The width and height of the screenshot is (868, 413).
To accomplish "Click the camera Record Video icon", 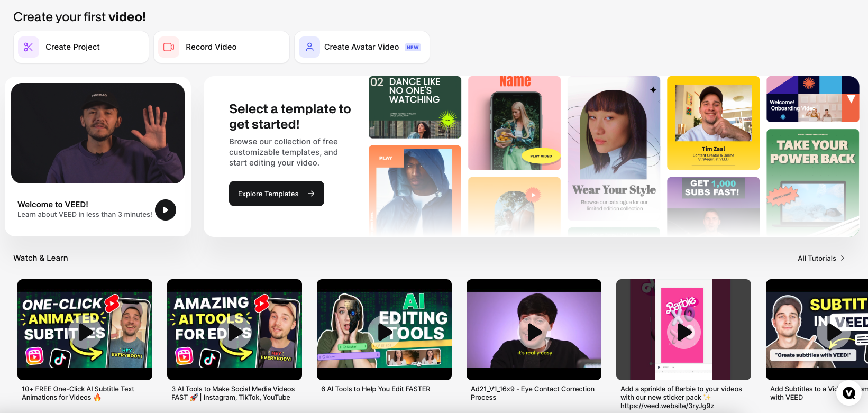I will click(x=169, y=47).
